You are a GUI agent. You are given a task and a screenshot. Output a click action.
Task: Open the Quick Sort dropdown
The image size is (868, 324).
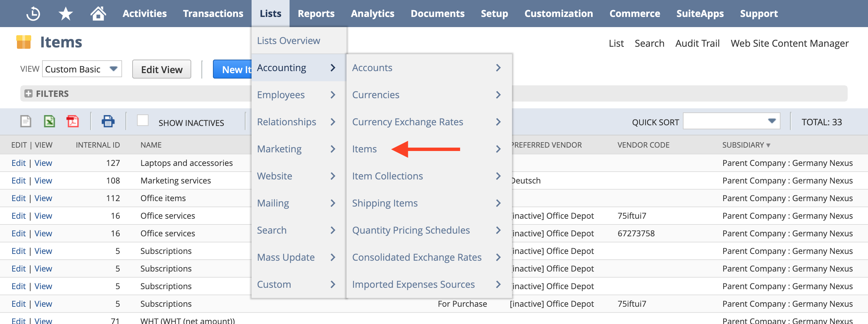[731, 121]
